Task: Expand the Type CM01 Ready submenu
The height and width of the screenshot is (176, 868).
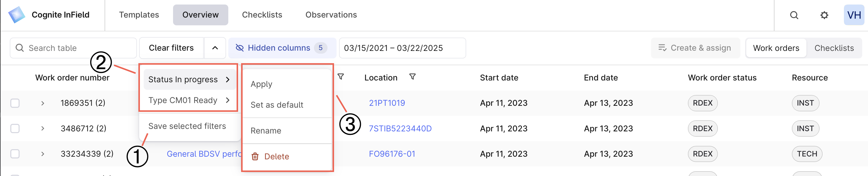Action: coord(228,100)
